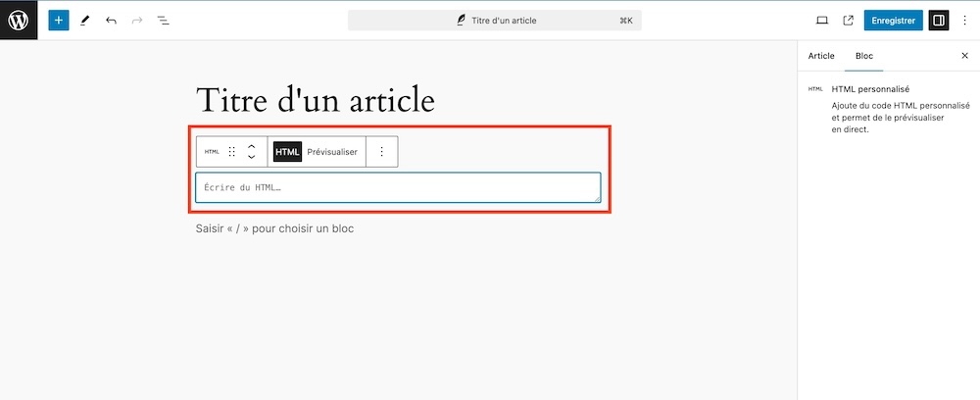
Task: Open the WordPress logo menu
Action: (x=19, y=20)
